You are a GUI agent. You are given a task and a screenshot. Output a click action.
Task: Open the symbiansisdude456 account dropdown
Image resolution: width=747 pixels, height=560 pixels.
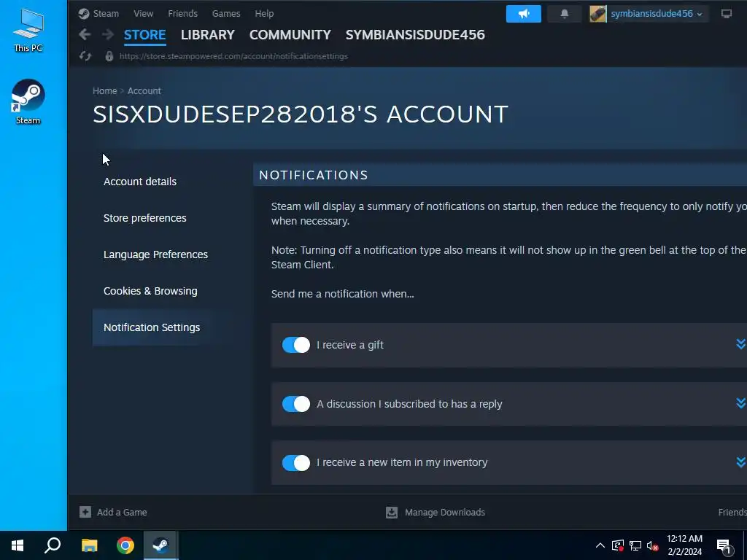656,14
